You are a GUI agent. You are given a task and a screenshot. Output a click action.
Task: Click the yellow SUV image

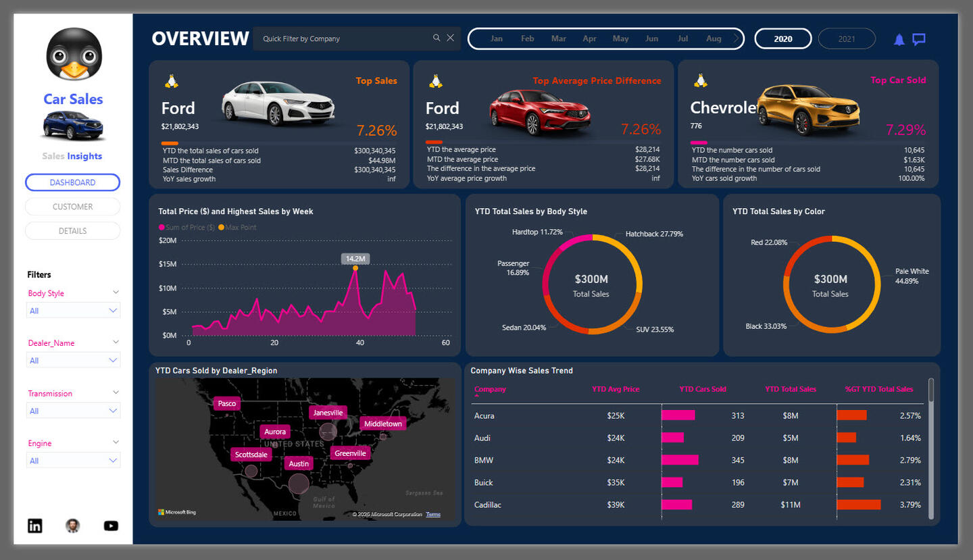pos(808,109)
